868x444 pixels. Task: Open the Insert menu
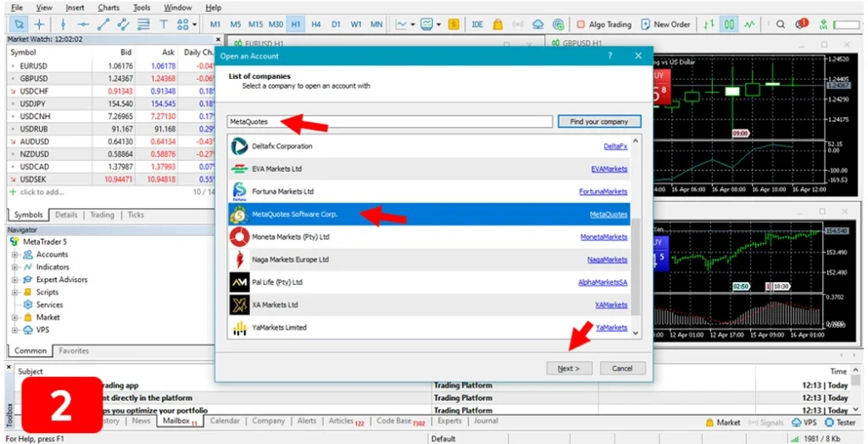[x=75, y=8]
